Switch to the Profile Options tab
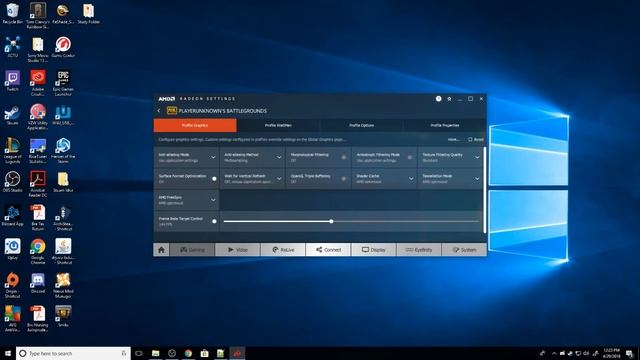Screen dimensions: 640x360 (x=361, y=125)
